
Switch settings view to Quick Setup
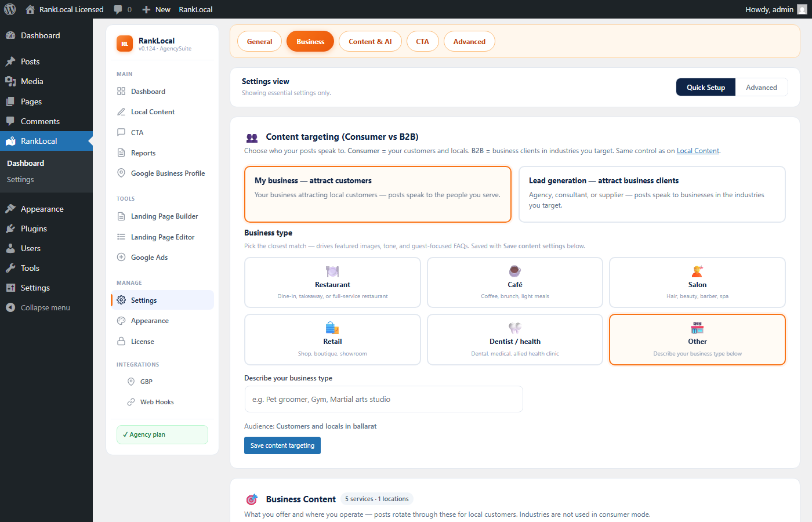click(706, 87)
